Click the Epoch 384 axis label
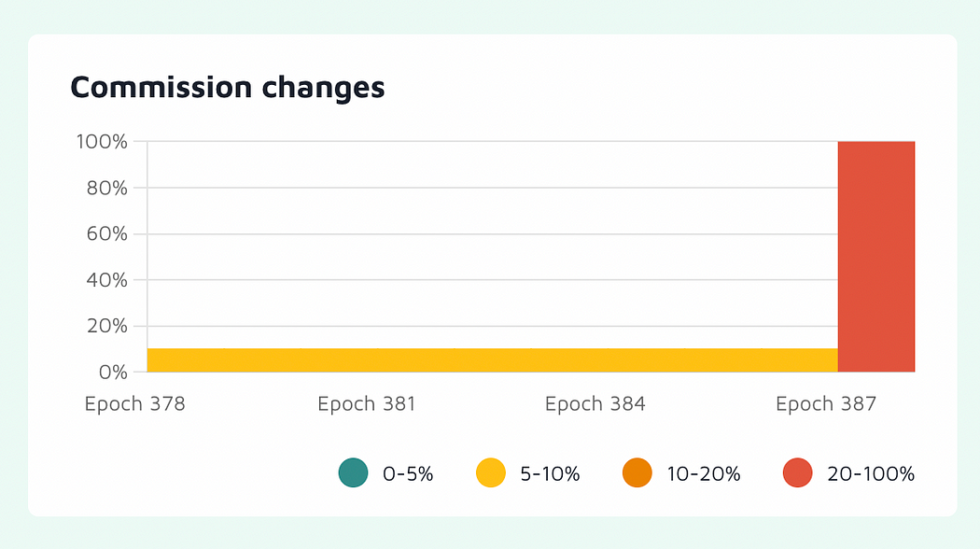The width and height of the screenshot is (980, 549). tap(595, 404)
